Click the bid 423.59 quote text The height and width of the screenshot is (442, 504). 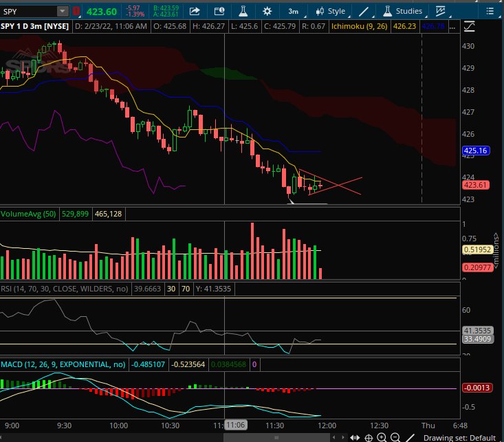[x=166, y=8]
